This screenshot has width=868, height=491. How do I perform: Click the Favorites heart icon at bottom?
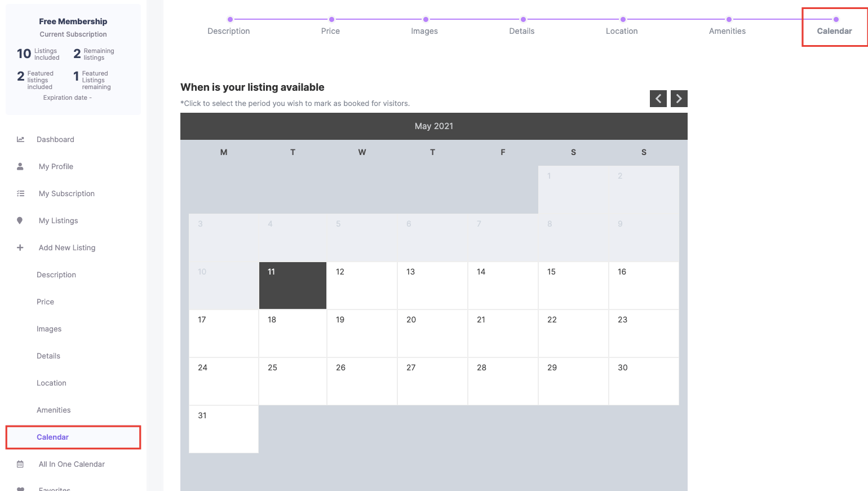[x=20, y=488]
